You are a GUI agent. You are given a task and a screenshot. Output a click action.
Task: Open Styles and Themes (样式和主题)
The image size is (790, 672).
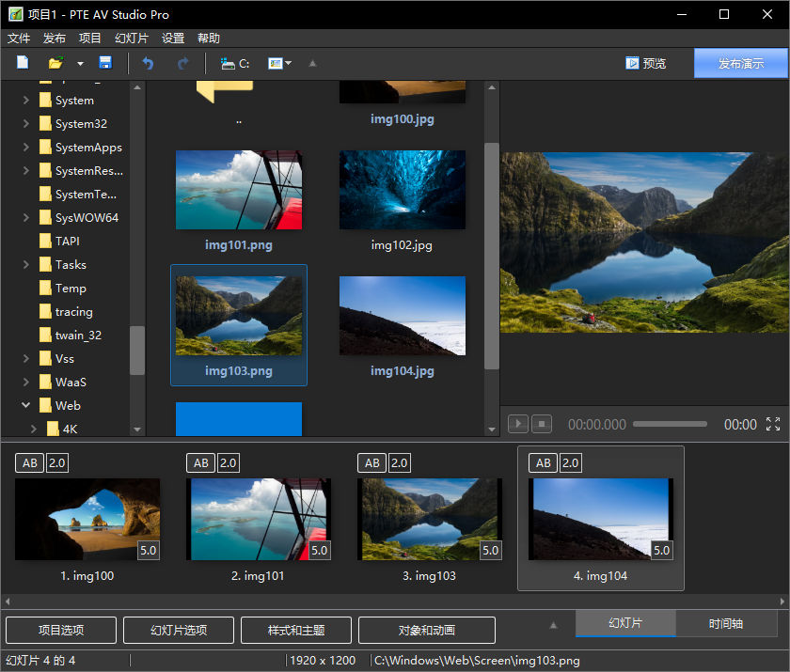(296, 630)
